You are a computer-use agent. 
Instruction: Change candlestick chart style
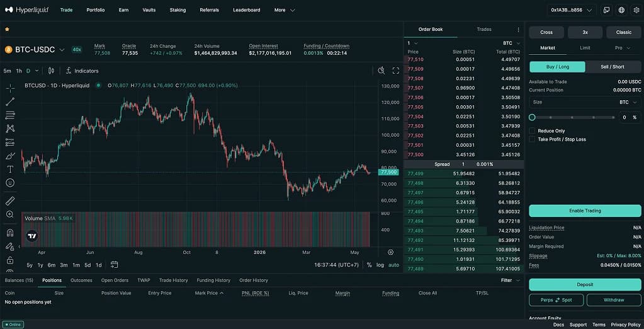tap(52, 71)
